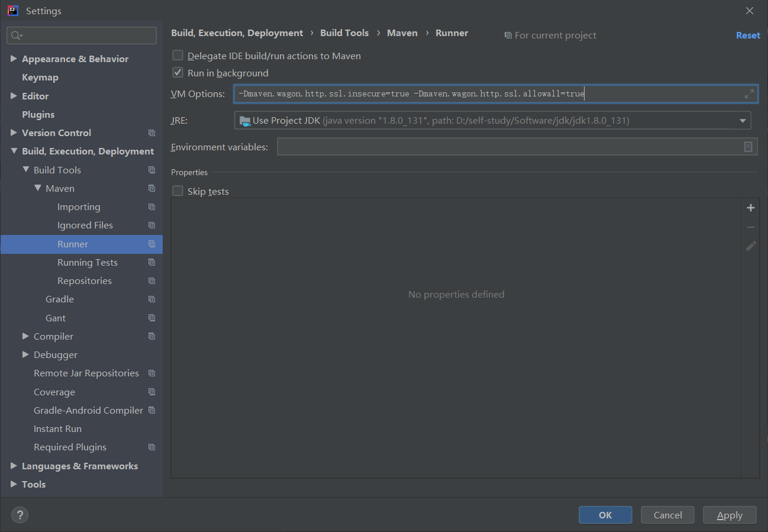Image resolution: width=768 pixels, height=532 pixels.
Task: Open Coverage settings
Action: [x=54, y=392]
